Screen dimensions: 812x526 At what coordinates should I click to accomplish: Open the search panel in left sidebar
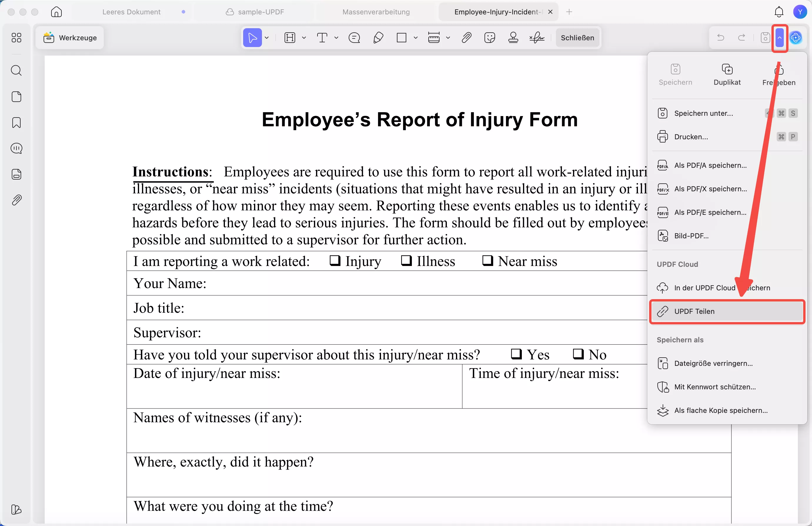pyautogui.click(x=16, y=71)
